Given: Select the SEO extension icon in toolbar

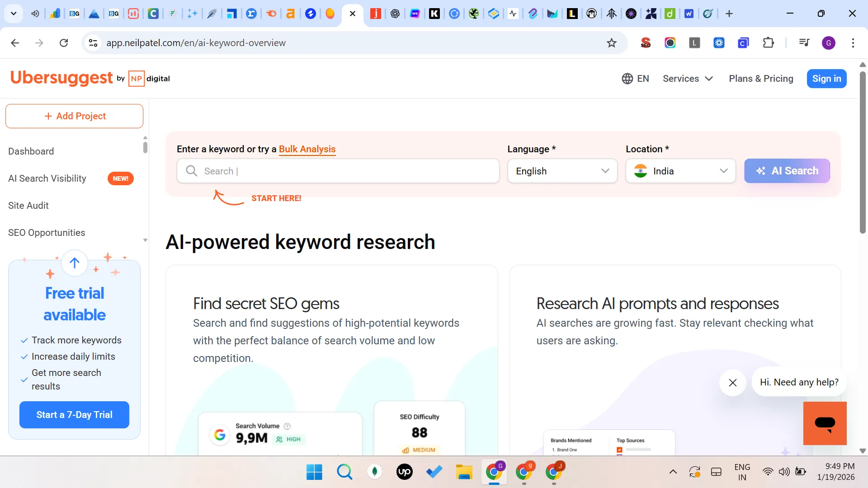Looking at the screenshot, I should (x=646, y=42).
